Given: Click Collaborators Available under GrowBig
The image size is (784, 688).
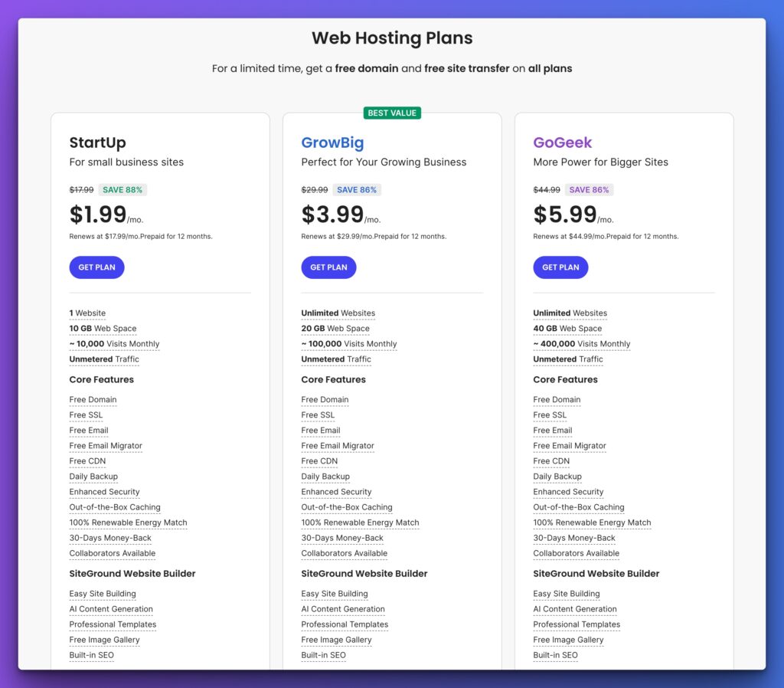Looking at the screenshot, I should point(344,553).
